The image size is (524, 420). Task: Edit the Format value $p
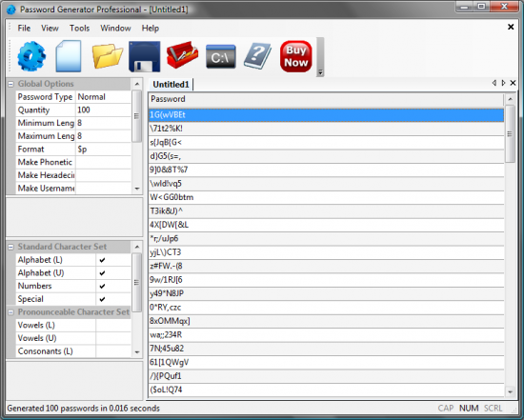point(103,149)
